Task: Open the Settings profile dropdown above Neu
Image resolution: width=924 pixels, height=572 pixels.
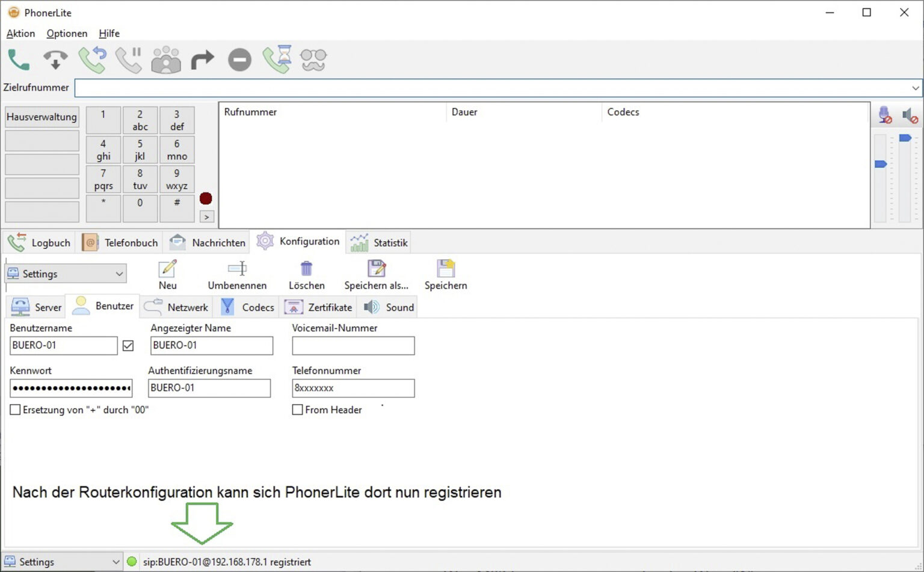Action: [x=119, y=274]
